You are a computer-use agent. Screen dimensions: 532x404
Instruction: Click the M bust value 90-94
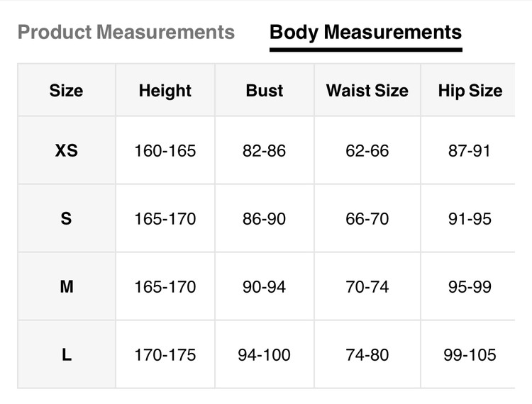[x=265, y=287]
